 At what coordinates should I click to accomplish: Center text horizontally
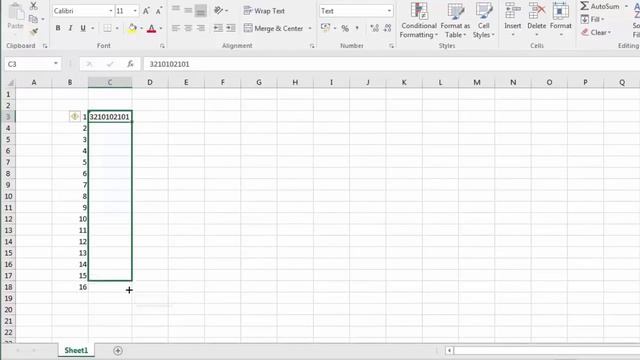pos(188,28)
